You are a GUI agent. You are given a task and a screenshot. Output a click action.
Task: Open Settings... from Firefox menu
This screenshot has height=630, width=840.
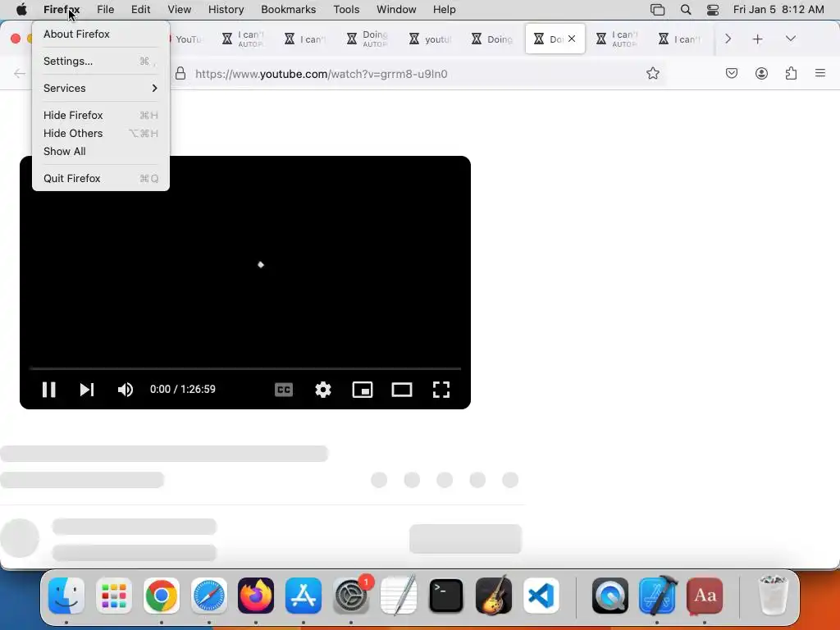coord(101,61)
